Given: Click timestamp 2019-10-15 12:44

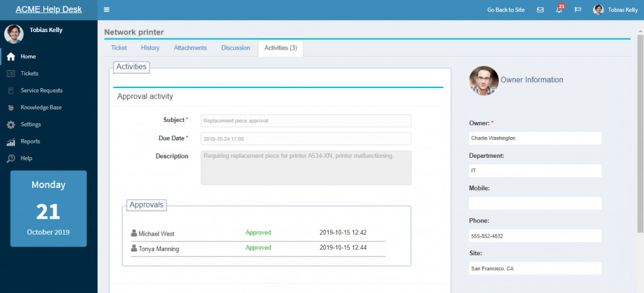Looking at the screenshot, I should pyautogui.click(x=343, y=248).
